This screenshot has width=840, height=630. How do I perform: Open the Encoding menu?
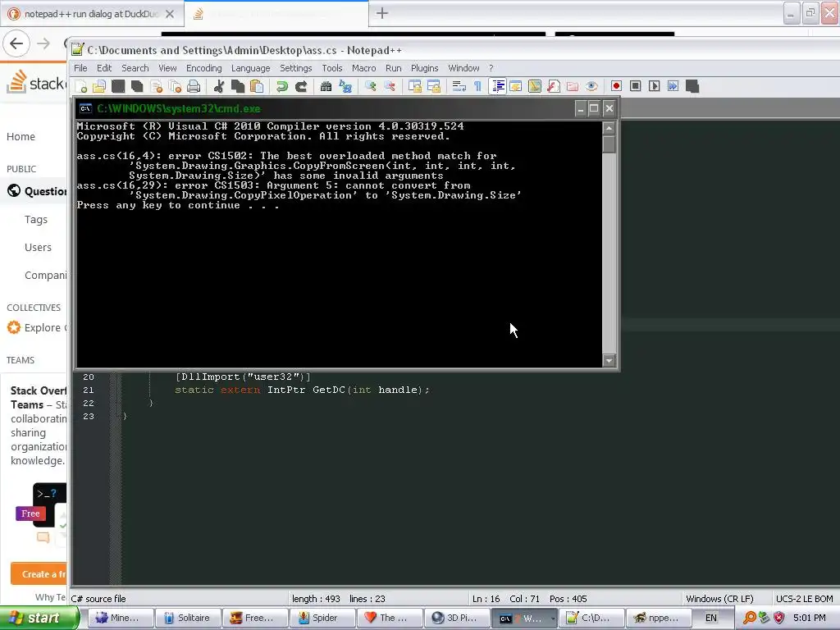203,68
